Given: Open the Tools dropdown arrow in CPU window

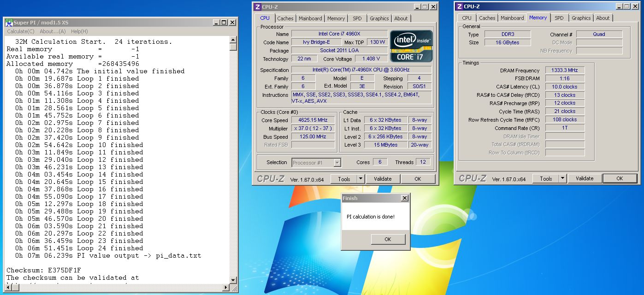Looking at the screenshot, I should 360,179.
